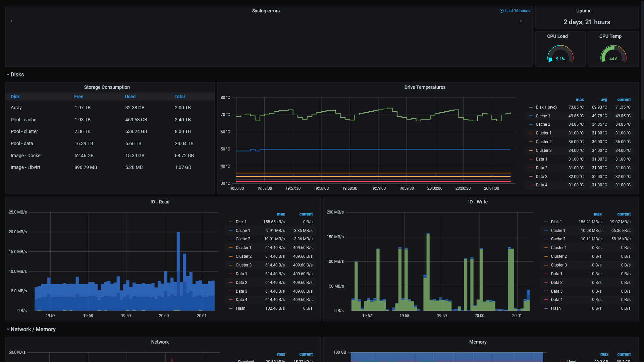Image resolution: width=644 pixels, height=362 pixels.
Task: Click Data 3 color line in IO - Write legend
Action: point(546,291)
